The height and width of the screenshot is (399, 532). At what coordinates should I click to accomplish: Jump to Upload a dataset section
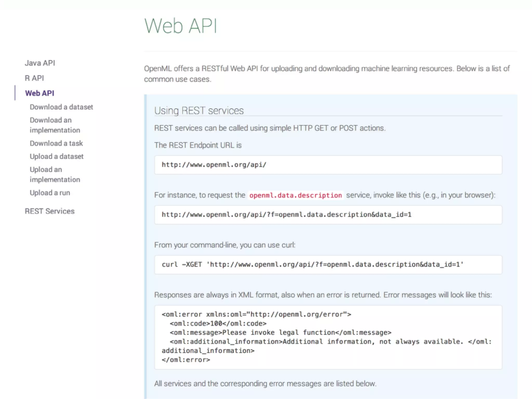(57, 156)
